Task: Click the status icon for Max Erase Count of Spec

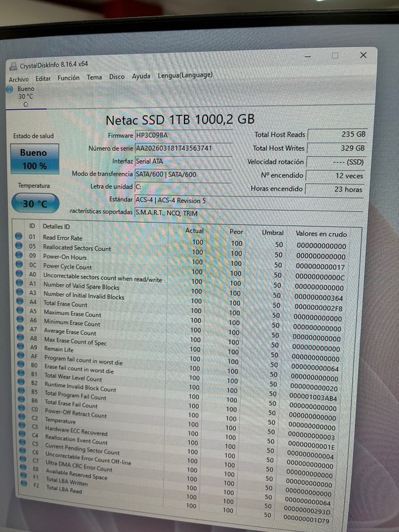Action: pos(21,337)
